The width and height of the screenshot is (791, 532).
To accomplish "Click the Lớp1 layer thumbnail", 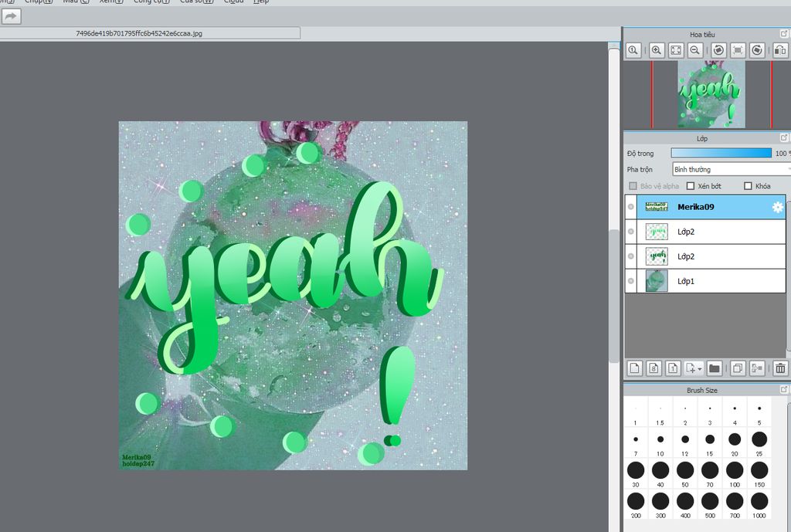I will pos(657,281).
